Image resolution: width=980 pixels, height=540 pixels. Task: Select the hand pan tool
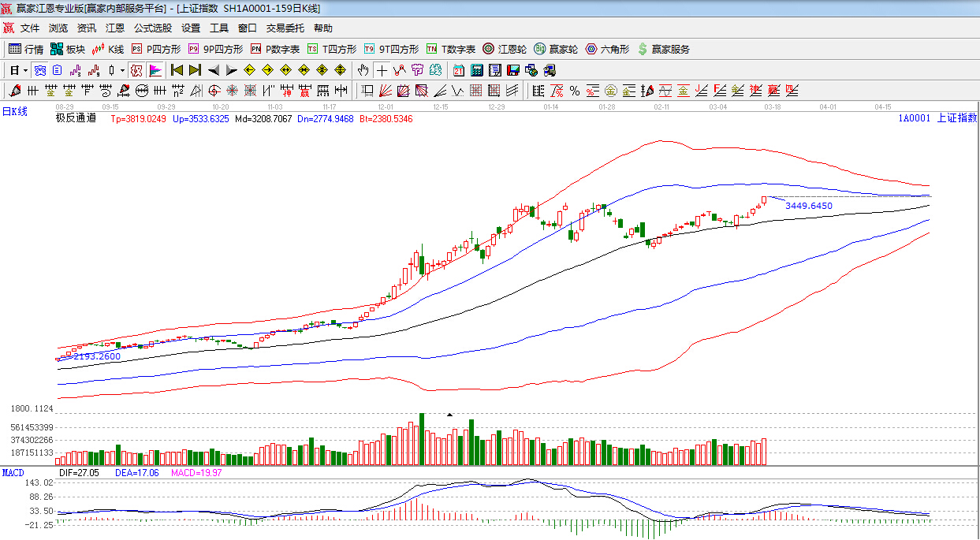pos(363,70)
